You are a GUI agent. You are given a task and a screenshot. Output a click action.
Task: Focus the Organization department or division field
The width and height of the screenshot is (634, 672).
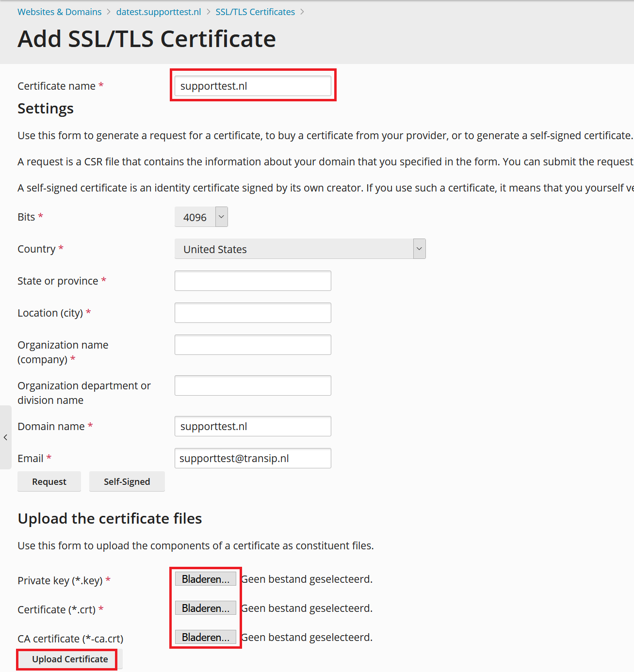pos(253,385)
